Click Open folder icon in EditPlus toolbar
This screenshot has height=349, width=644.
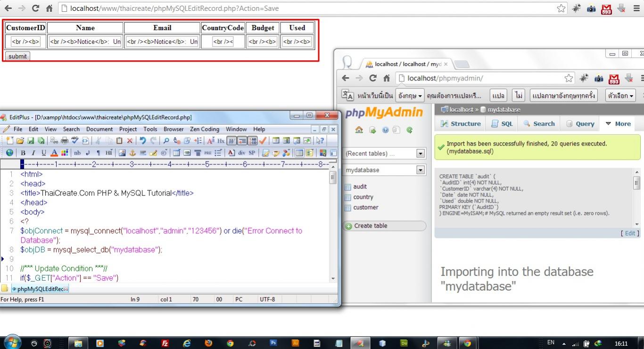(x=20, y=140)
